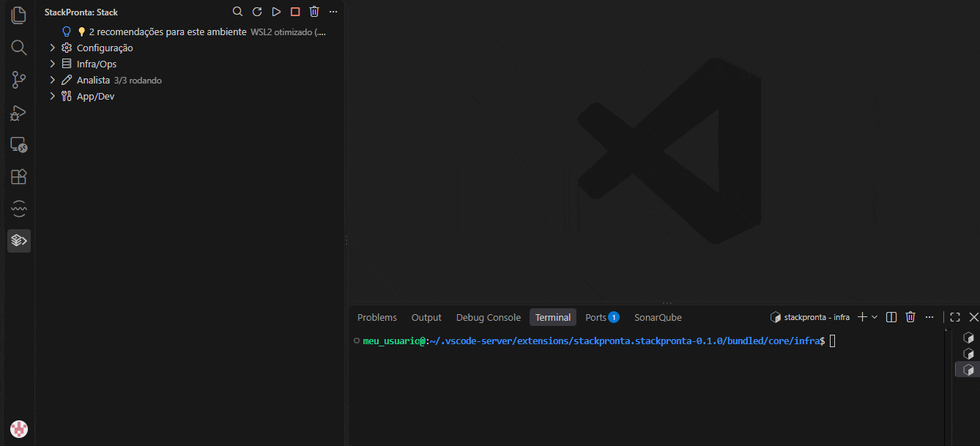Viewport: 980px width, 446px height.
Task: Select the third highlighted terminal in list
Action: click(x=968, y=370)
